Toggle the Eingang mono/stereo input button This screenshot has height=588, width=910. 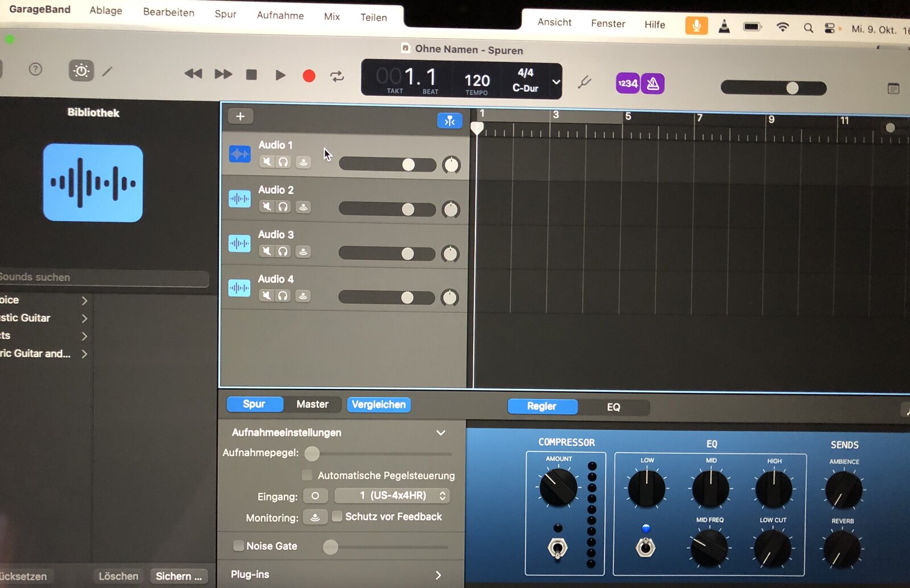coord(315,496)
